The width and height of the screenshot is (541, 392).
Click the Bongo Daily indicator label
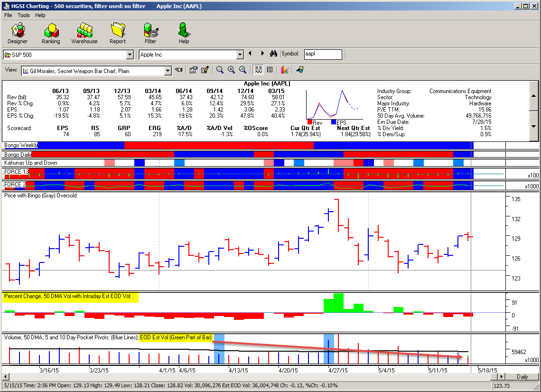click(x=18, y=155)
